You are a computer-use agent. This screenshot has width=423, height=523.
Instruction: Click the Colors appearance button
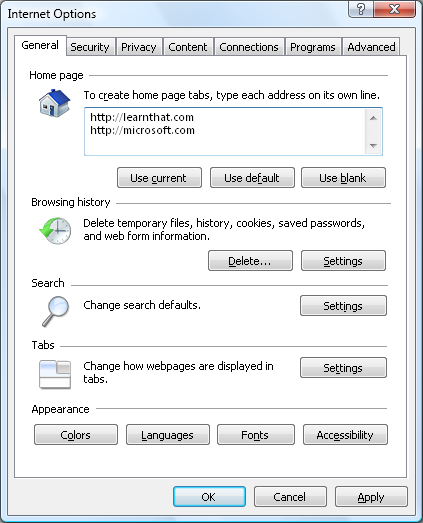[x=76, y=435]
